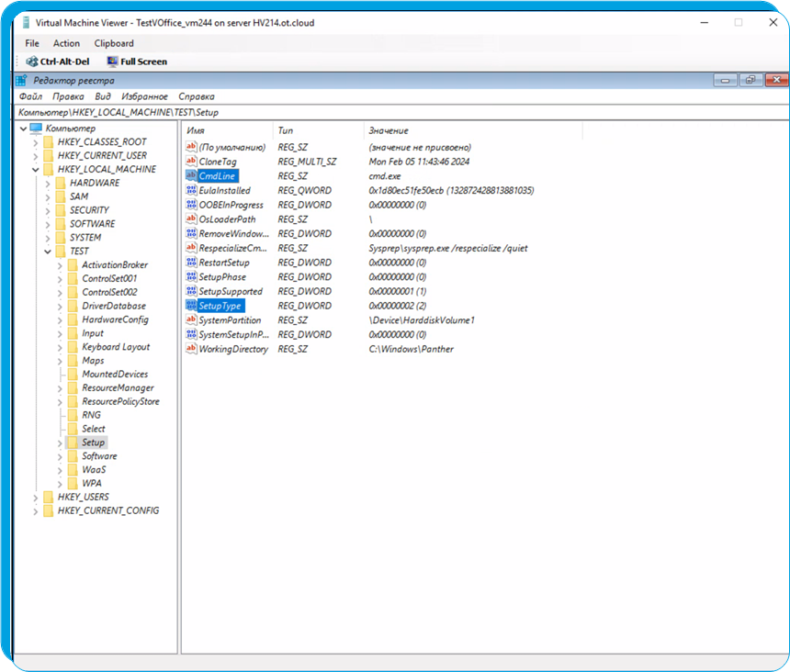
Task: Open the Справка menu
Action: tap(197, 96)
